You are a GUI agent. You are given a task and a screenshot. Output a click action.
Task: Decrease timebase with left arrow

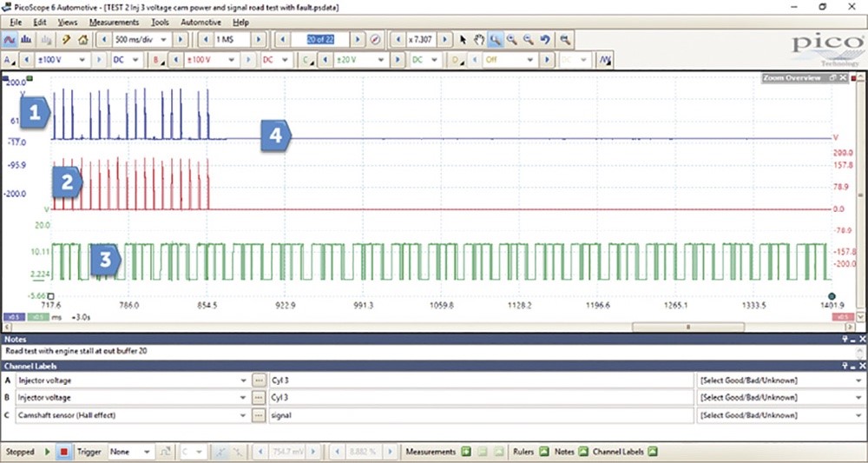tap(103, 40)
